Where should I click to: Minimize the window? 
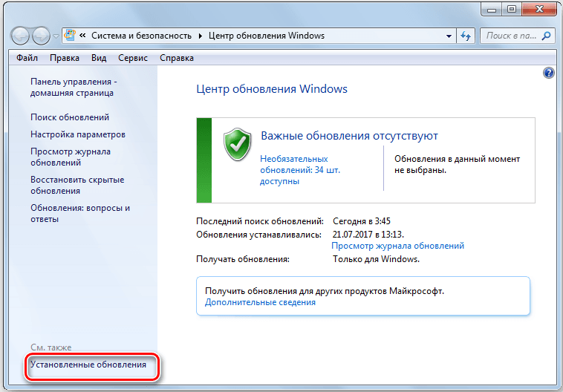point(492,10)
